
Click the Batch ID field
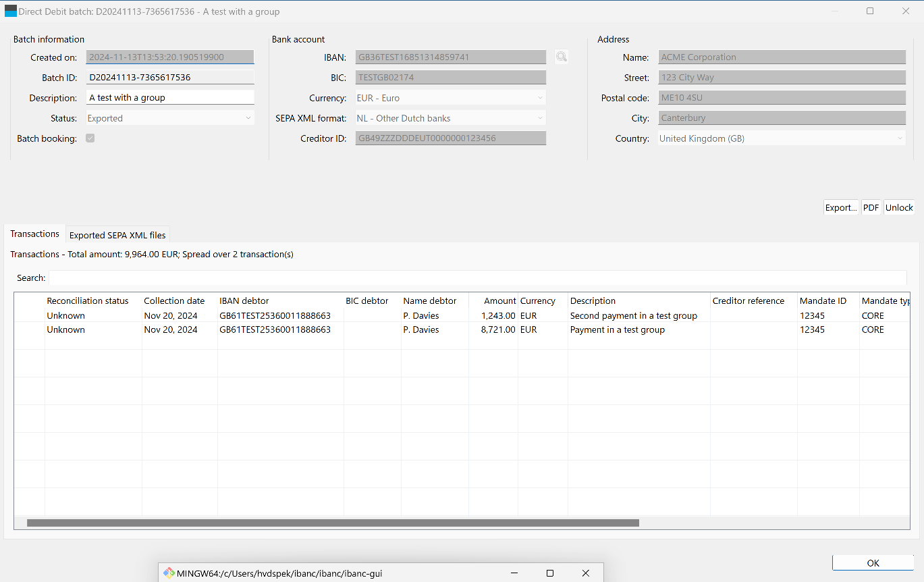[170, 77]
